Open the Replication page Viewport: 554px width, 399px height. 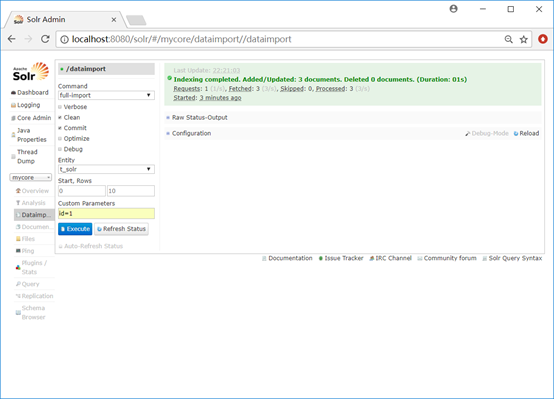tap(34, 296)
